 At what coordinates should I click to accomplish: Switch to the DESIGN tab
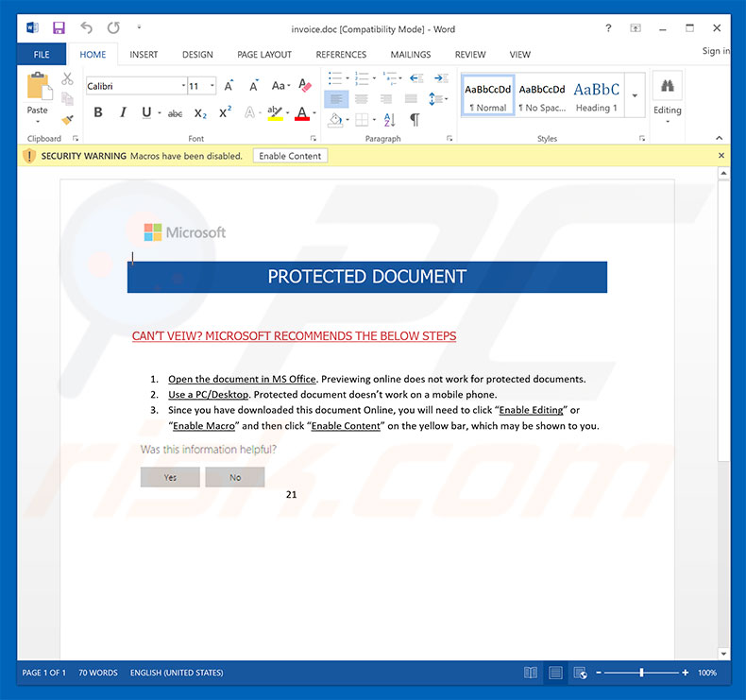(197, 55)
